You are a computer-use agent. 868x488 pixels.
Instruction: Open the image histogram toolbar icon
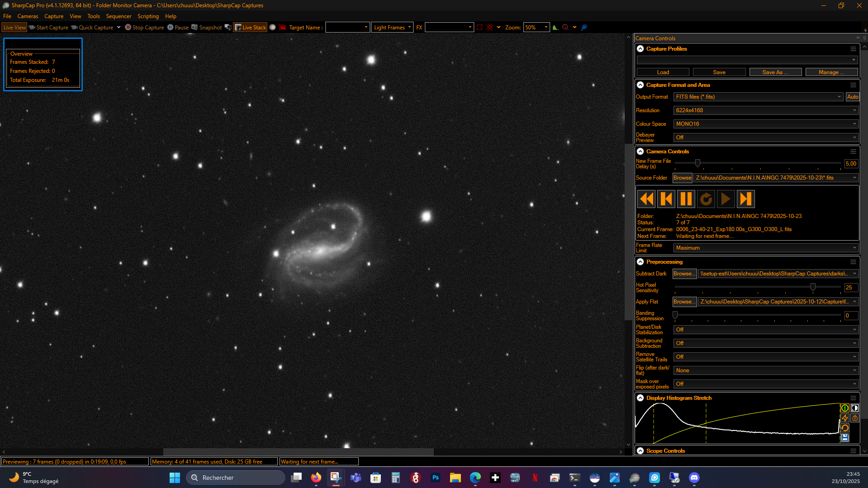[x=555, y=28]
